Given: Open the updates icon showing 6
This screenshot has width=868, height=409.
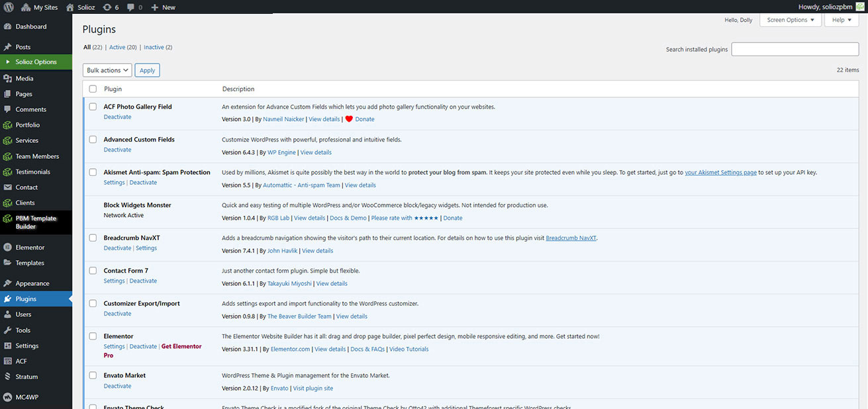Looking at the screenshot, I should (x=107, y=7).
